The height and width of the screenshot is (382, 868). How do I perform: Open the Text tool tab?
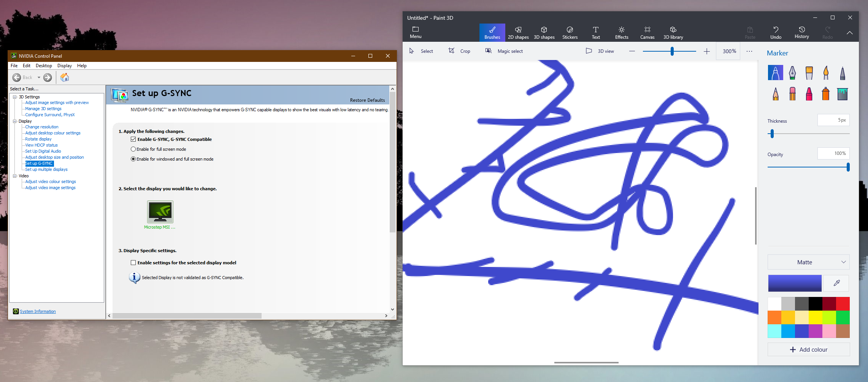point(596,33)
